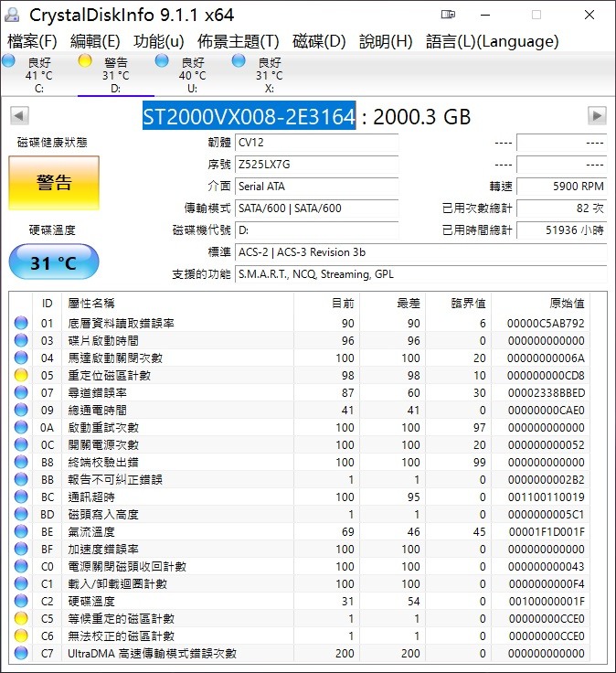The width and height of the screenshot is (616, 673).
Task: Open the 佈景主題(T) menu
Action: coord(238,42)
